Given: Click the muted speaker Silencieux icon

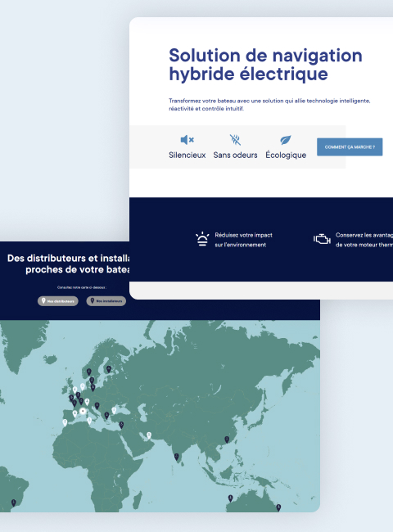Looking at the screenshot, I should click(x=187, y=139).
